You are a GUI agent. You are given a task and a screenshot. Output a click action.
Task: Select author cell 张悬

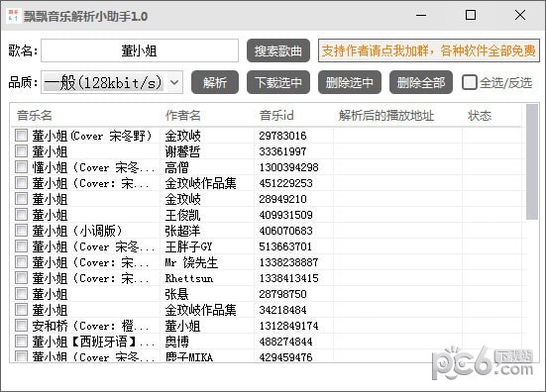click(x=176, y=294)
